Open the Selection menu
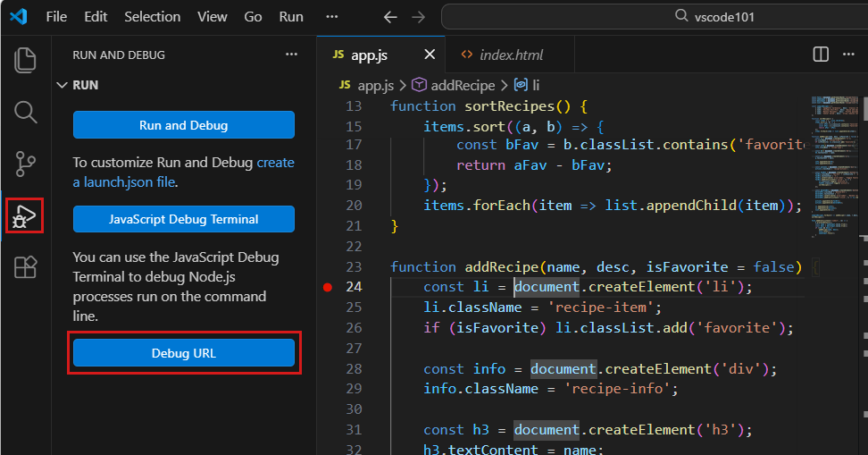 [152, 17]
